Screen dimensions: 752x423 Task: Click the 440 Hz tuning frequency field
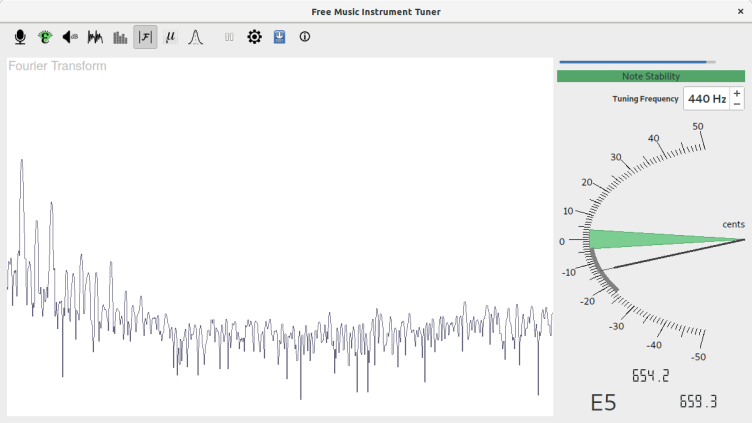click(x=706, y=99)
